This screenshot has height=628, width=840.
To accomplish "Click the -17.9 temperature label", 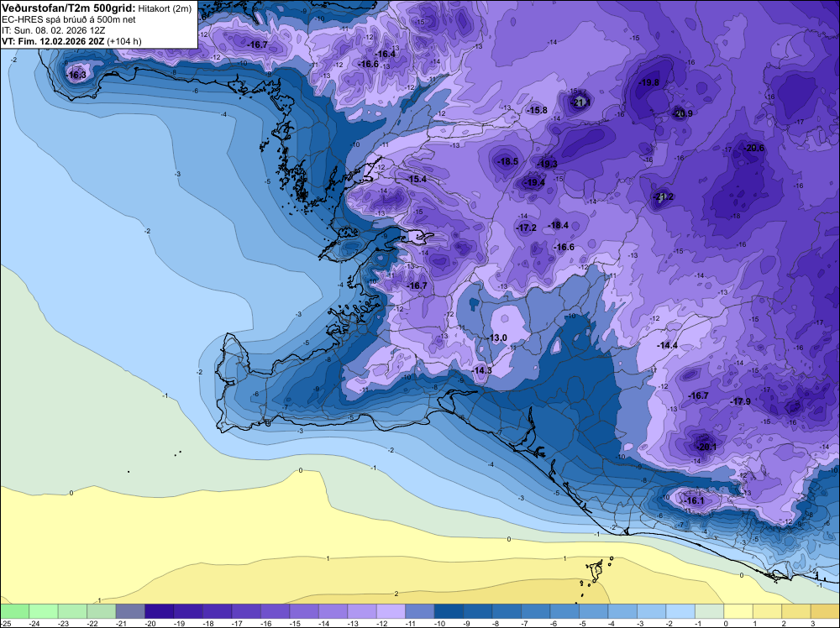I will [740, 401].
